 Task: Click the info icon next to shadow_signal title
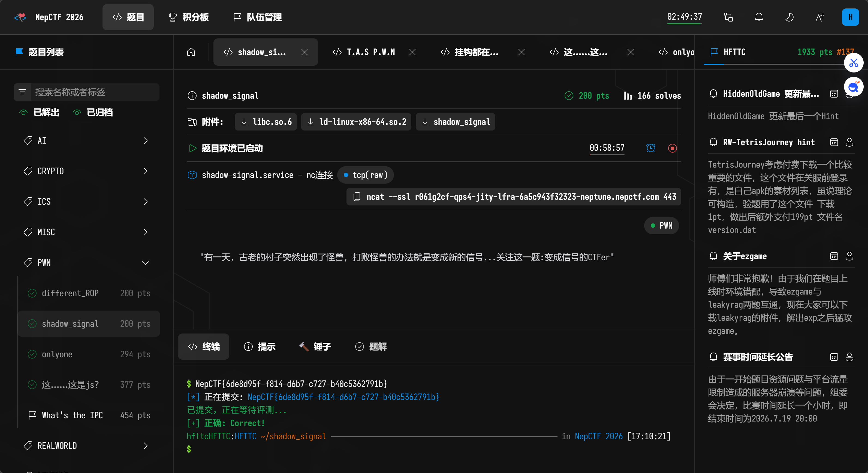pos(192,96)
